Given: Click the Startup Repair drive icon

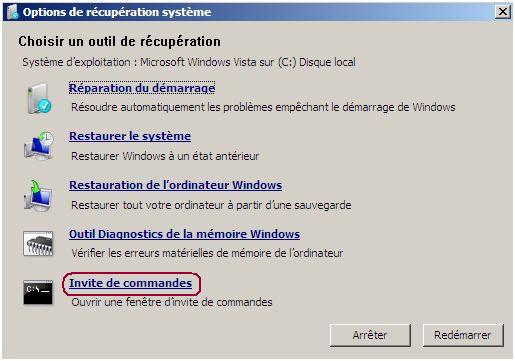Looking at the screenshot, I should point(38,98).
